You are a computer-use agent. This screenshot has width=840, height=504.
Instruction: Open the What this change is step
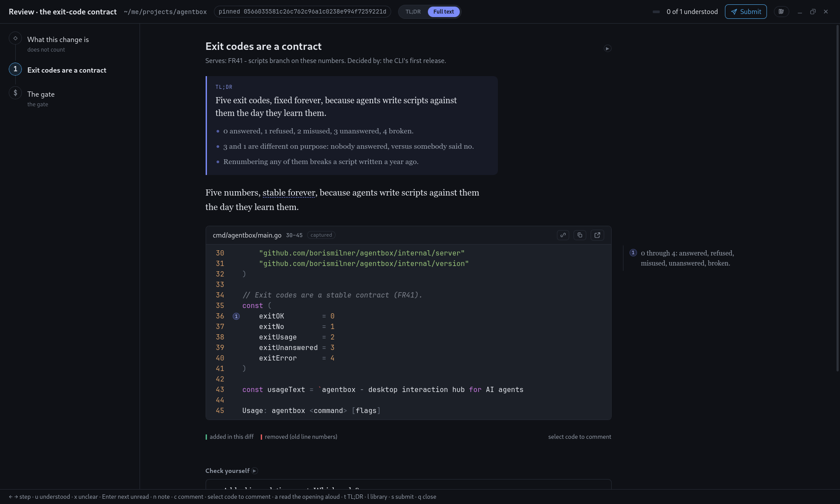pyautogui.click(x=58, y=40)
